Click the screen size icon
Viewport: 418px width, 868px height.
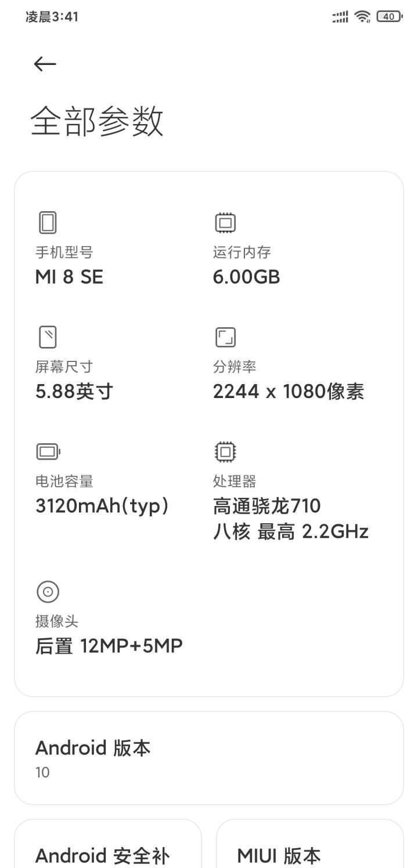coord(48,337)
